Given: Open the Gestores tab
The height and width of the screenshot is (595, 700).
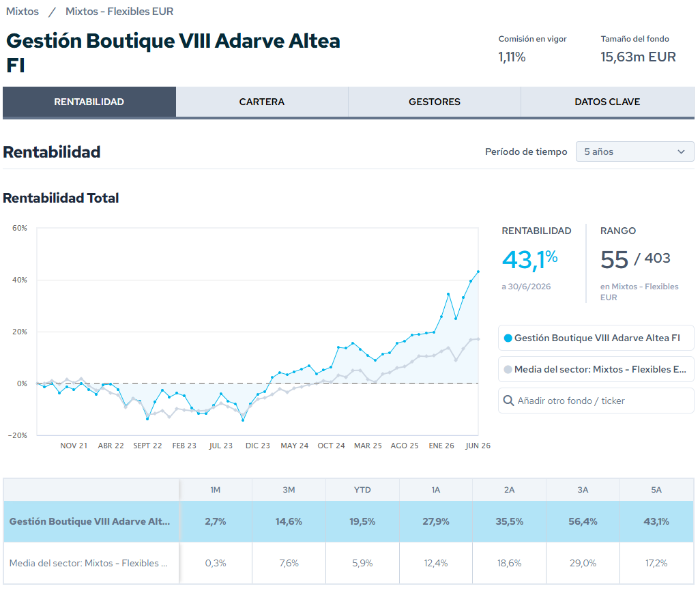Looking at the screenshot, I should [435, 102].
